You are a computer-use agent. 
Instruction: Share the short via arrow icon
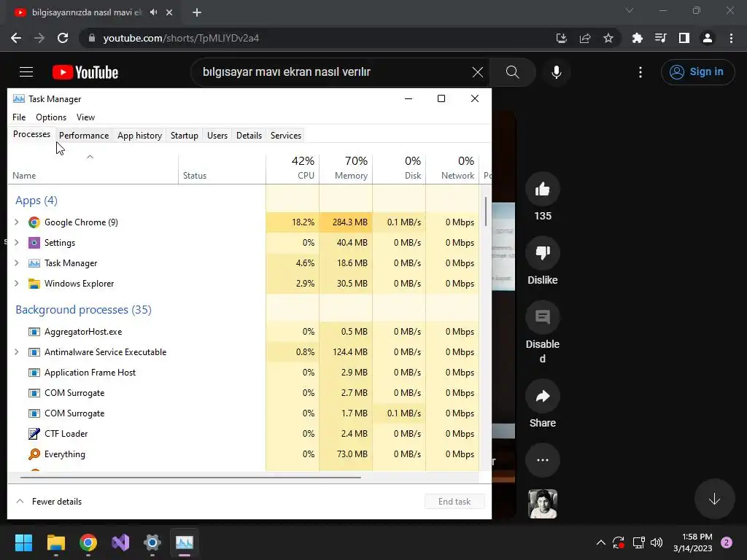coord(543,396)
